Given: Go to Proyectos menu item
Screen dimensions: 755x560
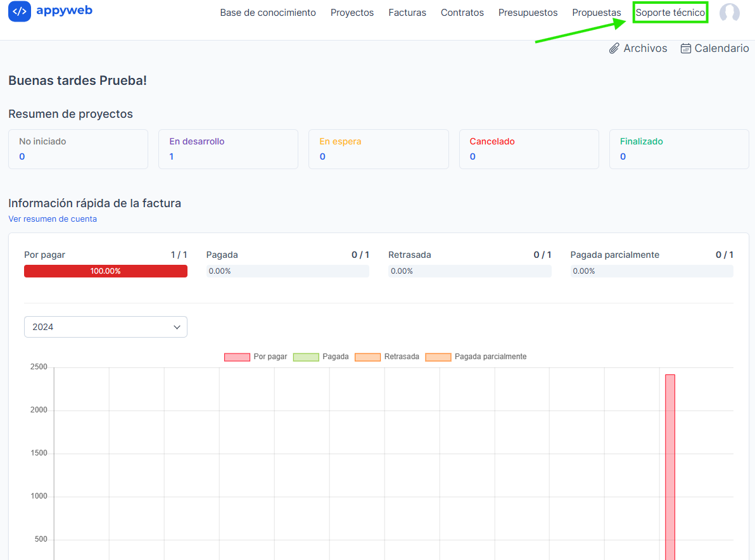Looking at the screenshot, I should point(352,13).
